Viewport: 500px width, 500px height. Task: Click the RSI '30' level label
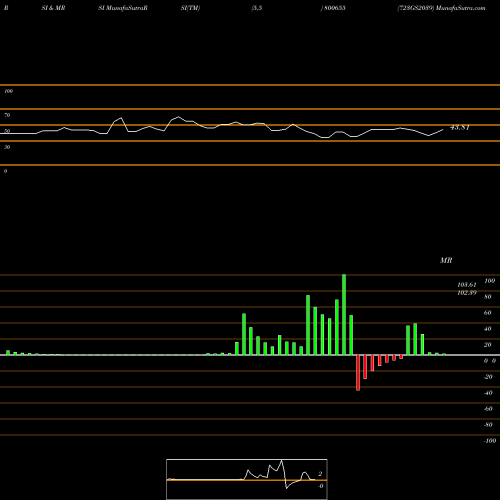point(7,147)
